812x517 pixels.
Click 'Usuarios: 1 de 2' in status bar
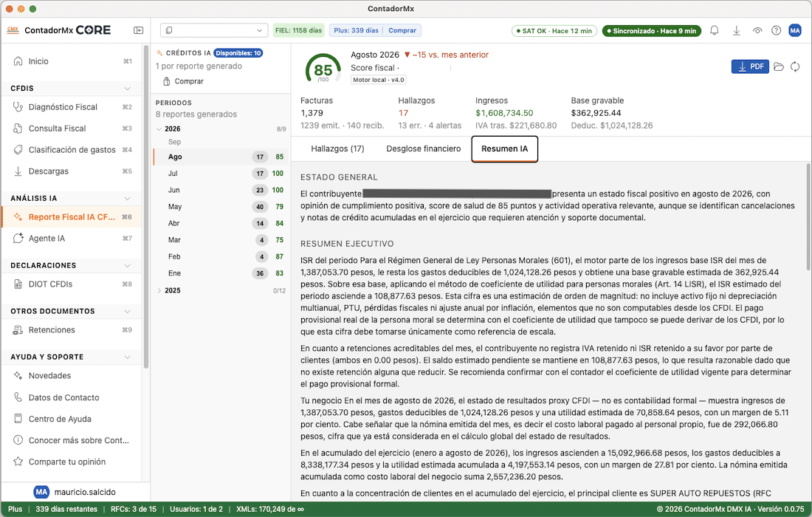point(196,509)
